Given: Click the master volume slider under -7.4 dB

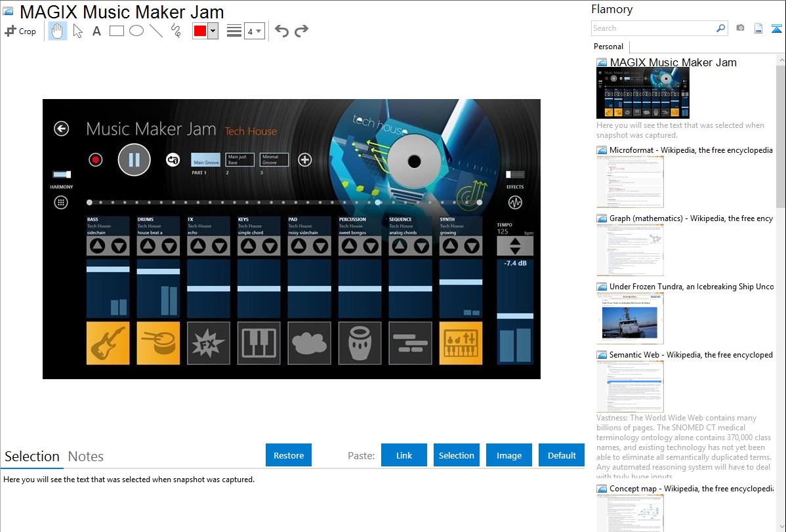Looking at the screenshot, I should [x=515, y=316].
